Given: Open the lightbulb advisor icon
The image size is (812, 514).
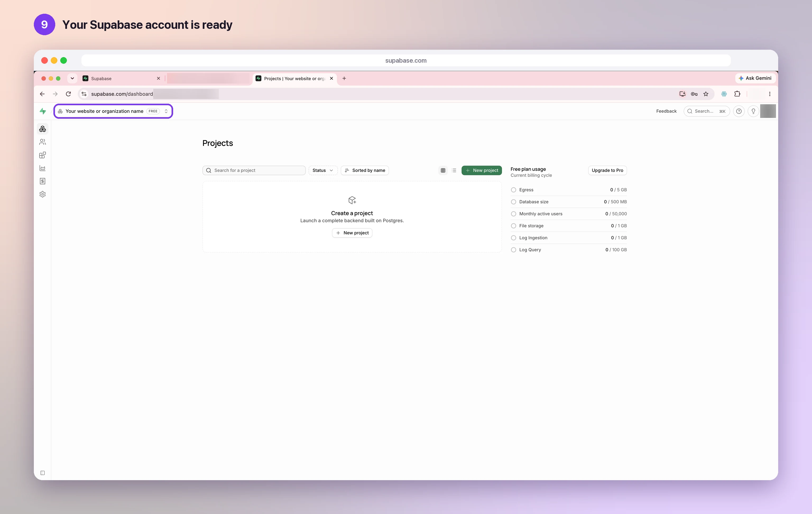Looking at the screenshot, I should 753,111.
